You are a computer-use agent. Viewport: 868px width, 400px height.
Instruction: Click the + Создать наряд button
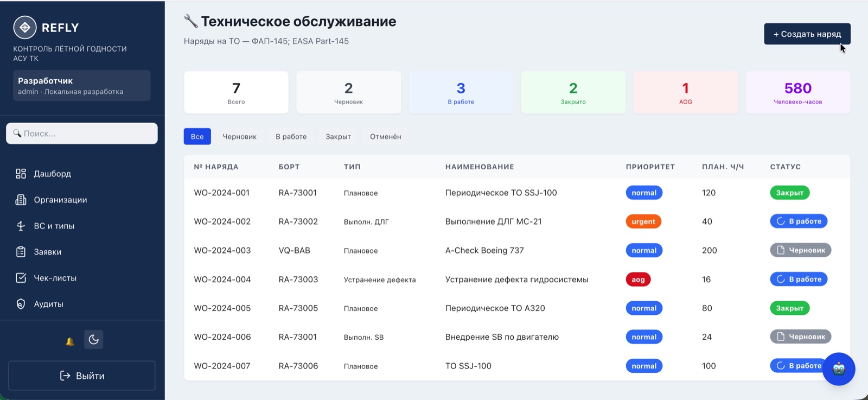pos(807,34)
